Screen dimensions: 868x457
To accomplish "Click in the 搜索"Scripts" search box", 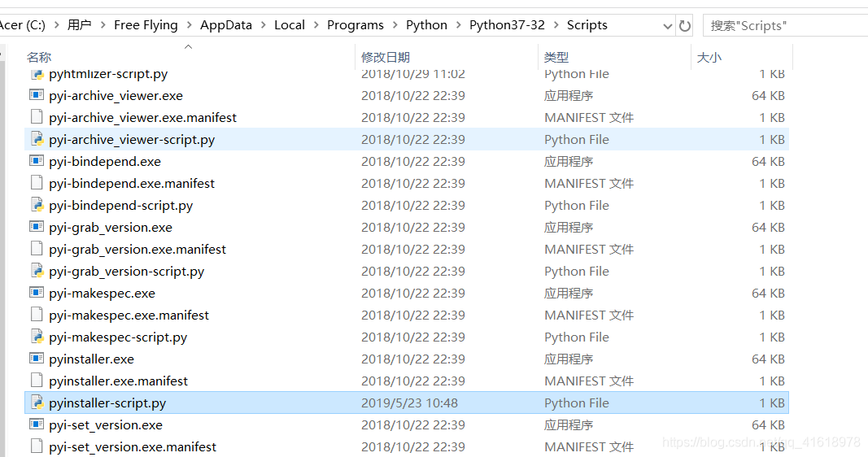I will [x=785, y=25].
